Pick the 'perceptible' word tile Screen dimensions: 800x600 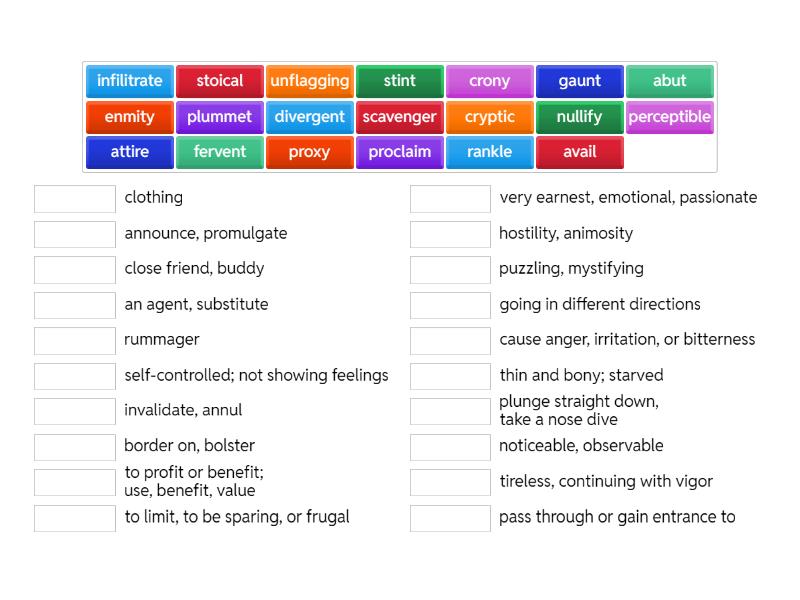tap(670, 117)
